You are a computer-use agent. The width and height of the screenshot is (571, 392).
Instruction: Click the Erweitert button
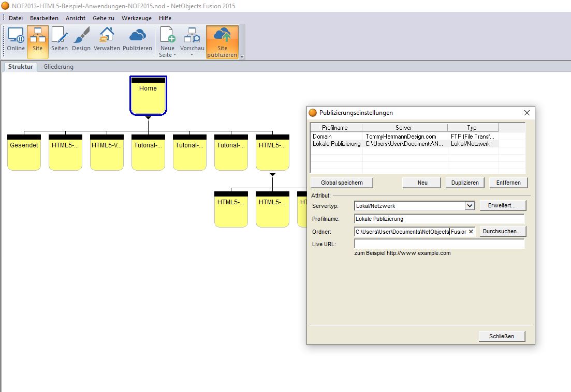click(503, 206)
